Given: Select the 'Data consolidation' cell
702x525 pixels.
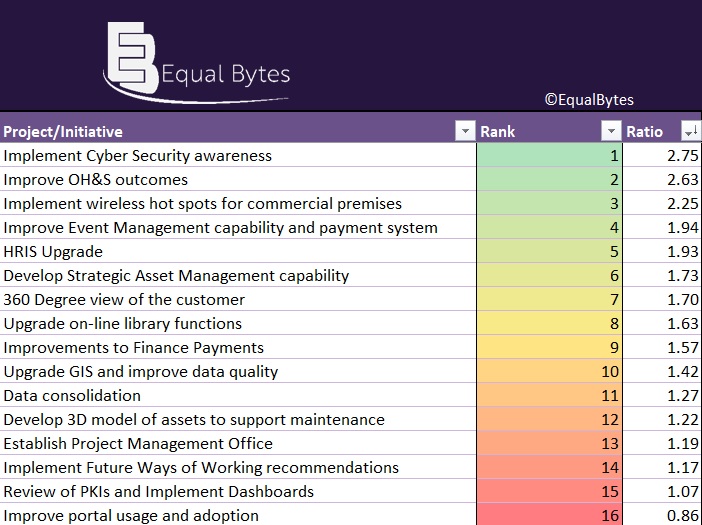Looking at the screenshot, I should (x=238, y=395).
